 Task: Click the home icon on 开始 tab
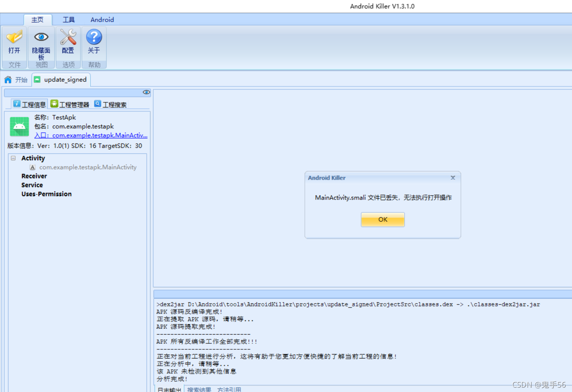click(8, 80)
